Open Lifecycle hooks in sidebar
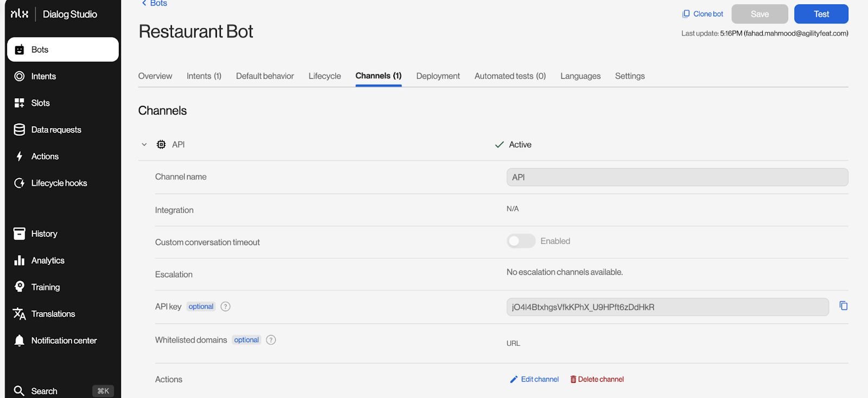The width and height of the screenshot is (868, 398). (x=59, y=183)
